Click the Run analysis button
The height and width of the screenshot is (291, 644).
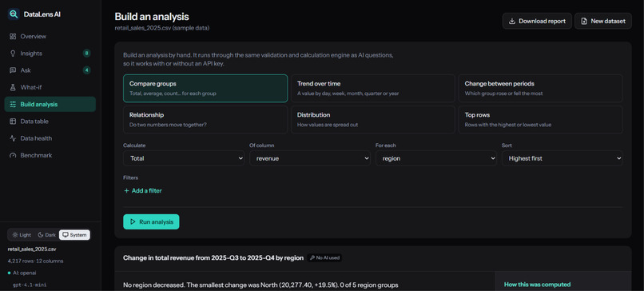point(151,222)
